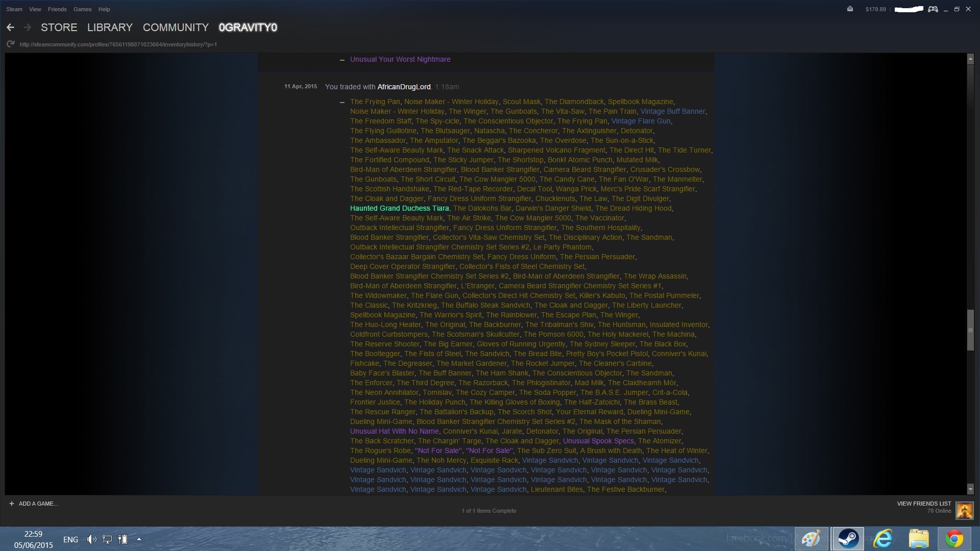Click the volume icon in system tray
Viewport: 980px width, 551px height.
(x=91, y=539)
